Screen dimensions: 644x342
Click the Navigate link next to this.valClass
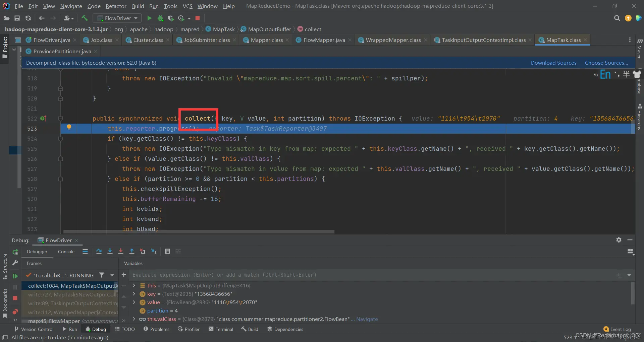click(x=367, y=319)
